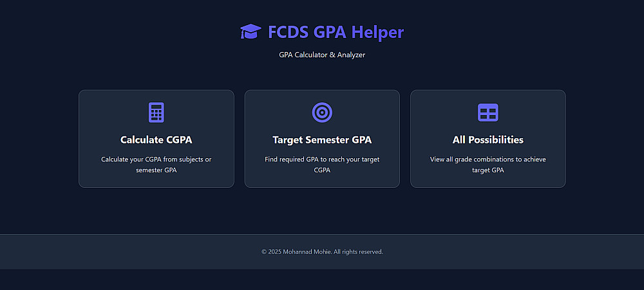
Task: Click the table grid icon
Action: 488,113
